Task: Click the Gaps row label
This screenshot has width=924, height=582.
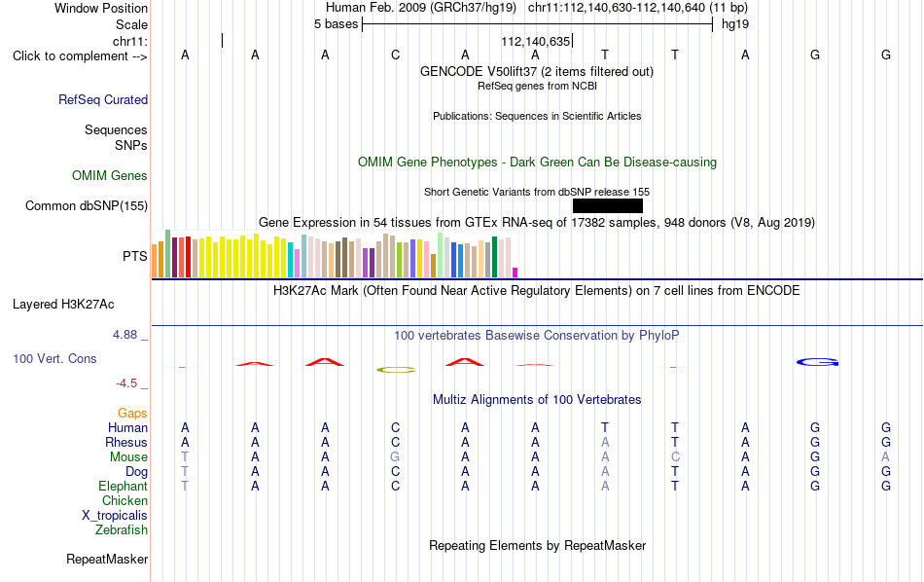Action: (132, 414)
